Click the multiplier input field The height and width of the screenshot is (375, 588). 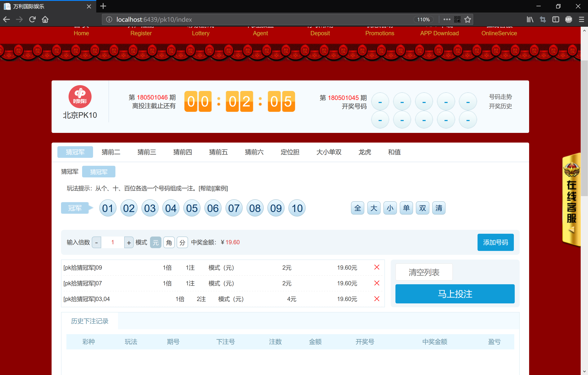coord(112,242)
